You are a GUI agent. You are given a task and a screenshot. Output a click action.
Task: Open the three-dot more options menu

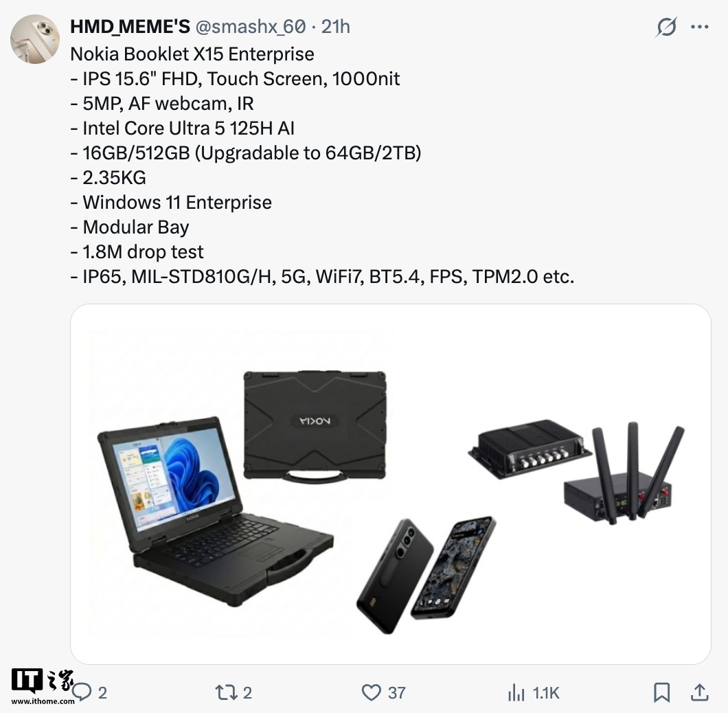[700, 27]
